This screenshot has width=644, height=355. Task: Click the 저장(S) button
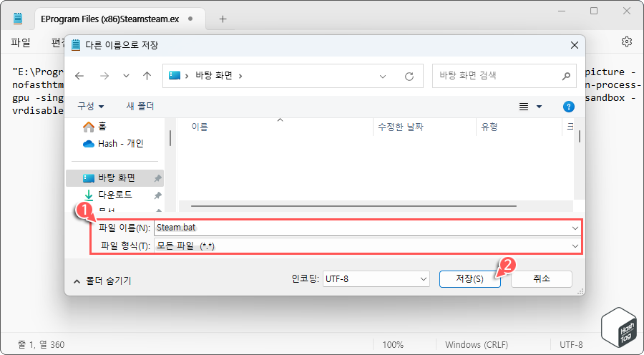(x=470, y=279)
